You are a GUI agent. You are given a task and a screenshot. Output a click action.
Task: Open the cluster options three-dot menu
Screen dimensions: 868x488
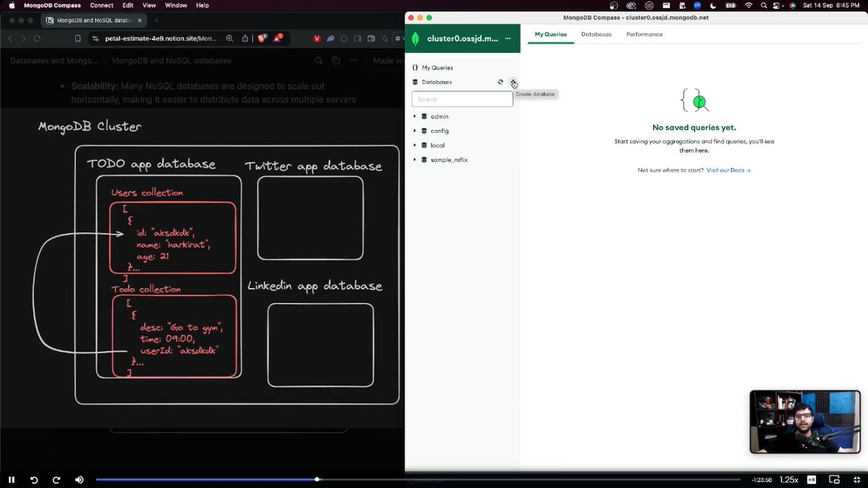[508, 38]
